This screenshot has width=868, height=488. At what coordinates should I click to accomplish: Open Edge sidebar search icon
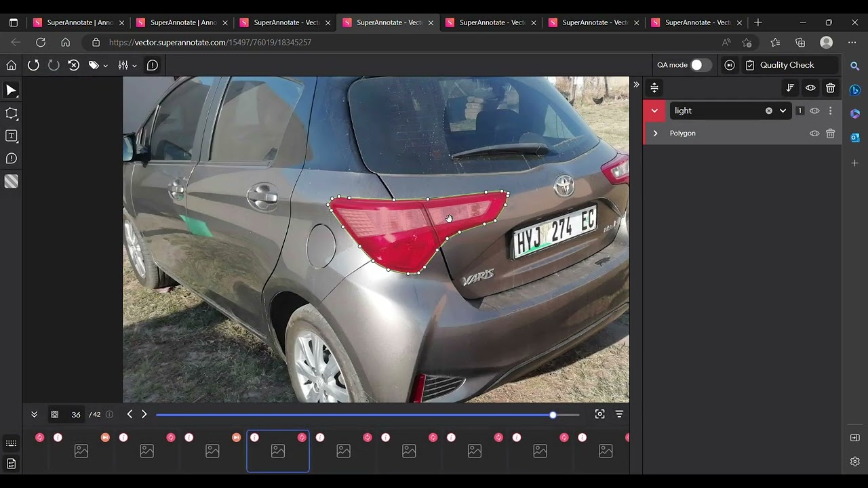tap(854, 66)
